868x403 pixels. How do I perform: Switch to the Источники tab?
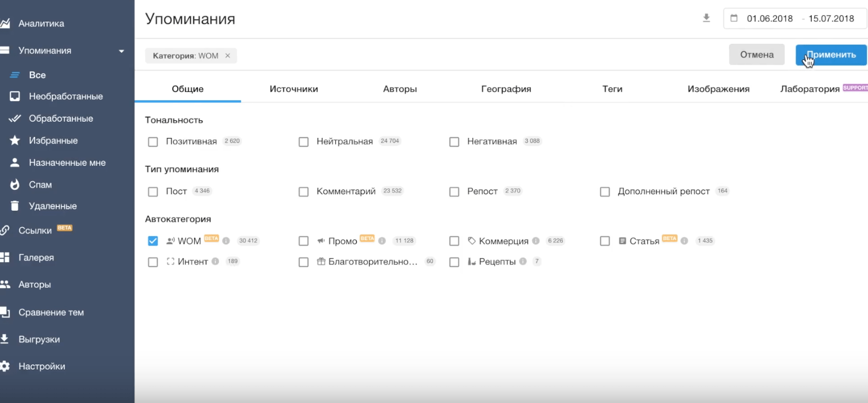[294, 89]
